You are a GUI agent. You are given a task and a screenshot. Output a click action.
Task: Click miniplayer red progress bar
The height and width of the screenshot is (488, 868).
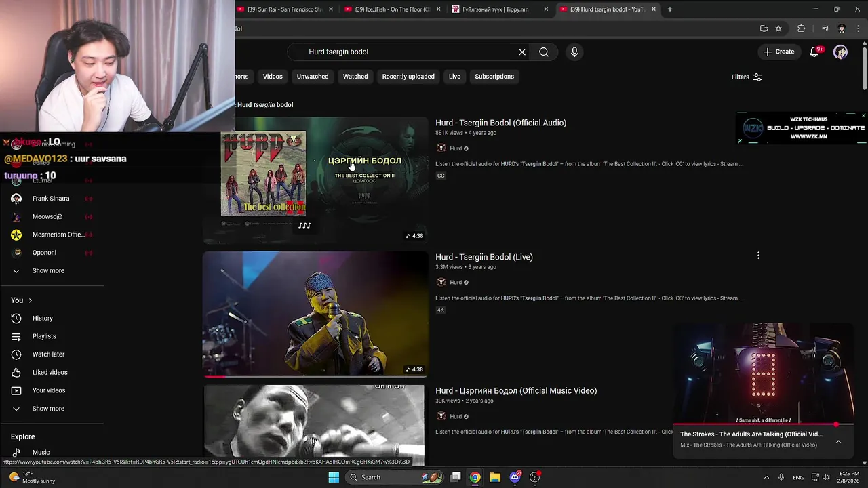(763, 424)
